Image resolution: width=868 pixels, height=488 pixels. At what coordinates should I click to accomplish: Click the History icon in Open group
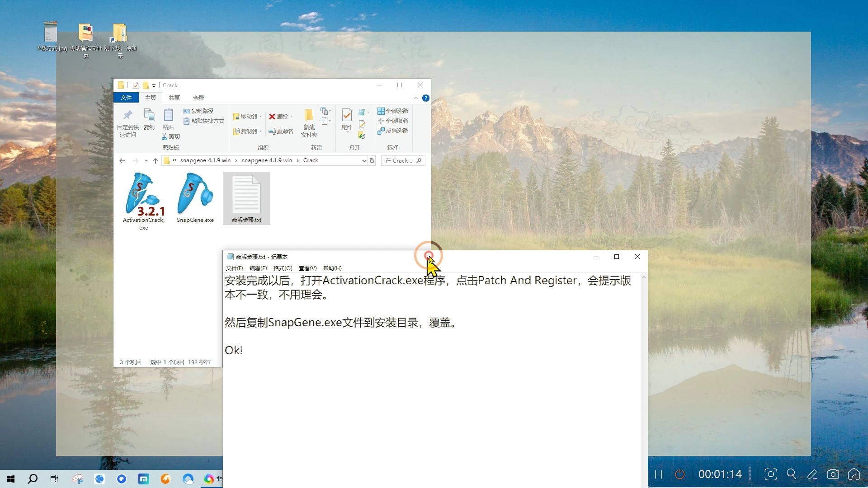(362, 135)
